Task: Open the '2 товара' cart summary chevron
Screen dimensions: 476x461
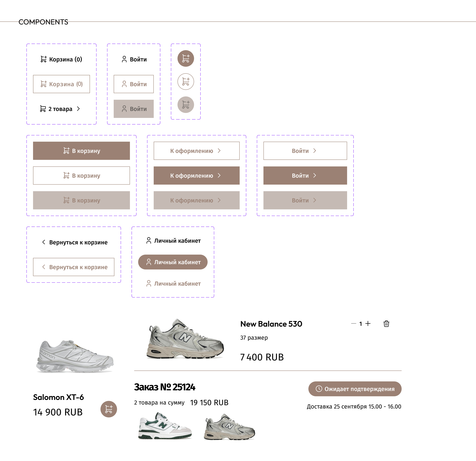Action: [78, 109]
